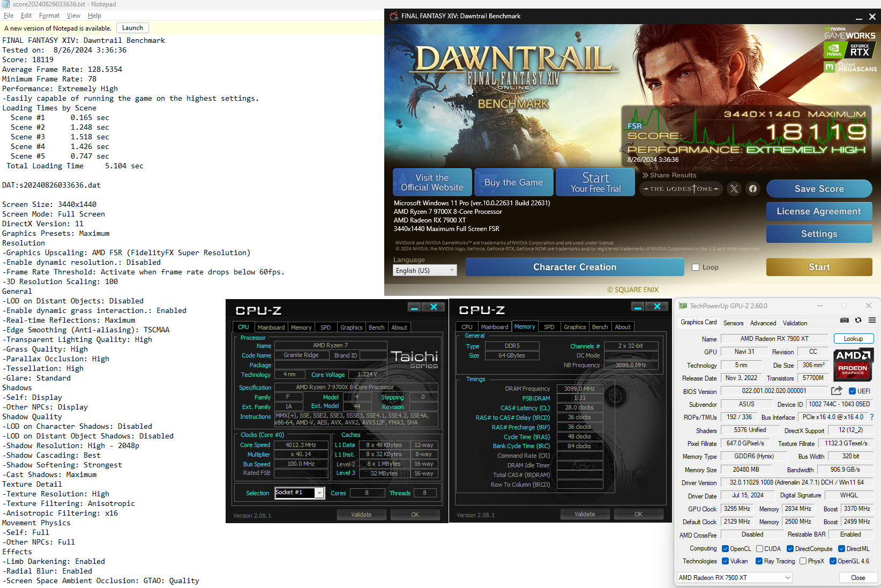
Task: Click Buy the Game button
Action: pos(513,182)
